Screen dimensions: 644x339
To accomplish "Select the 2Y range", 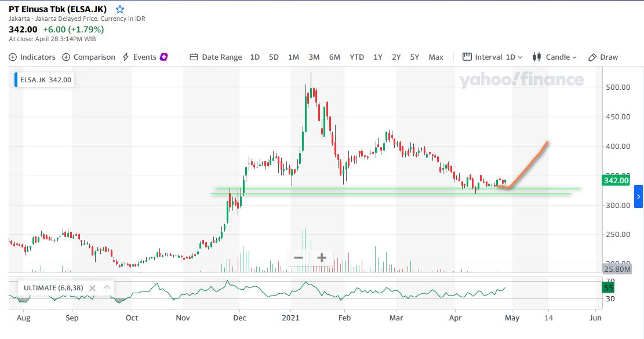I will [396, 57].
